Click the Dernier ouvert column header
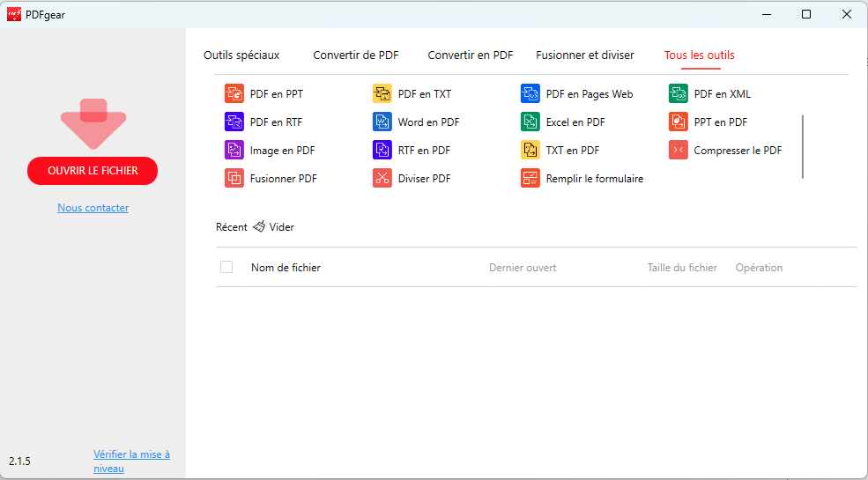 pyautogui.click(x=523, y=268)
